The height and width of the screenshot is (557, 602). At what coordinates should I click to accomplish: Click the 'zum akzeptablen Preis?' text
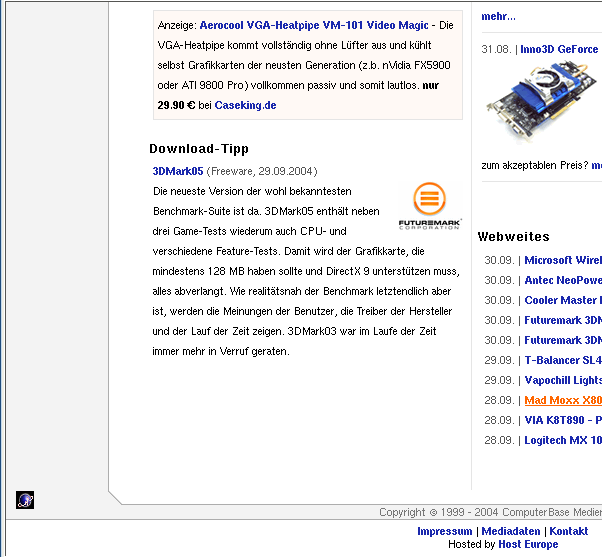[534, 165]
